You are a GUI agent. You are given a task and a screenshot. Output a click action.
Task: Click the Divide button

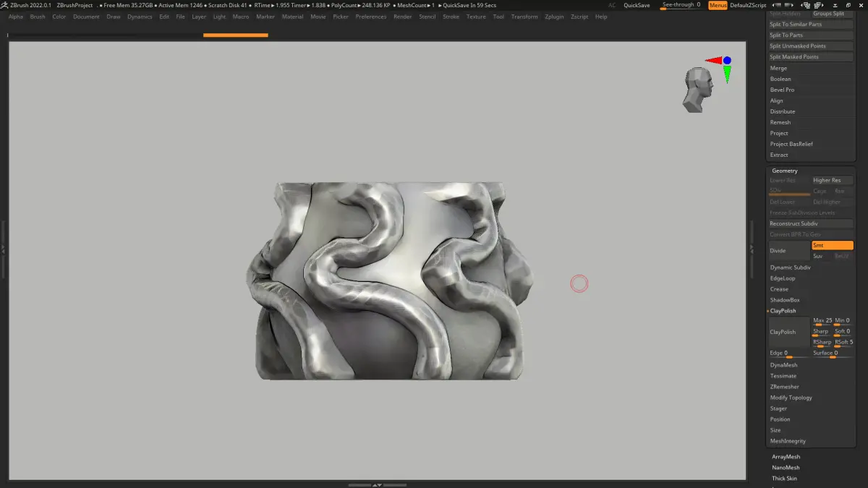click(x=789, y=251)
